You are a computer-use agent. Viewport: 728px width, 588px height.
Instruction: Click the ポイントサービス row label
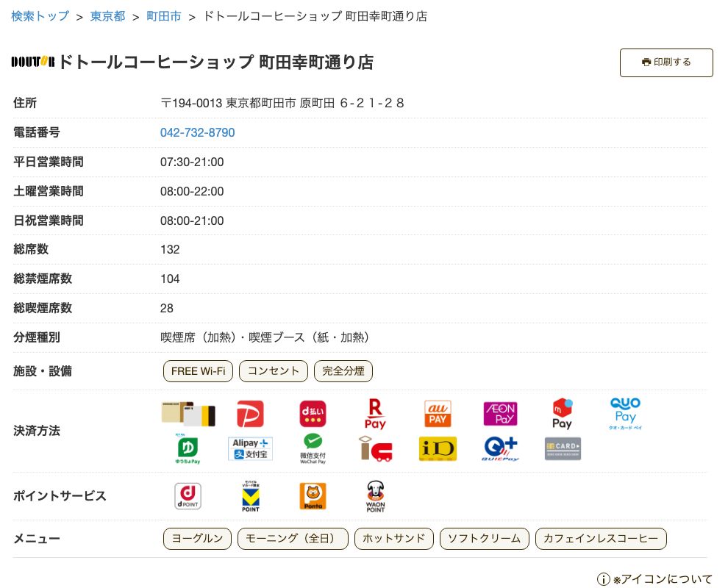[x=60, y=496]
